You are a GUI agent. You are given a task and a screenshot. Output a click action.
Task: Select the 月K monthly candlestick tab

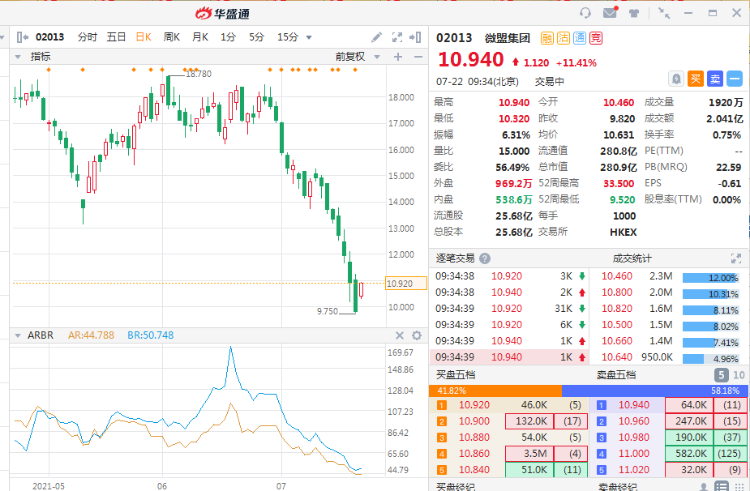[200, 37]
